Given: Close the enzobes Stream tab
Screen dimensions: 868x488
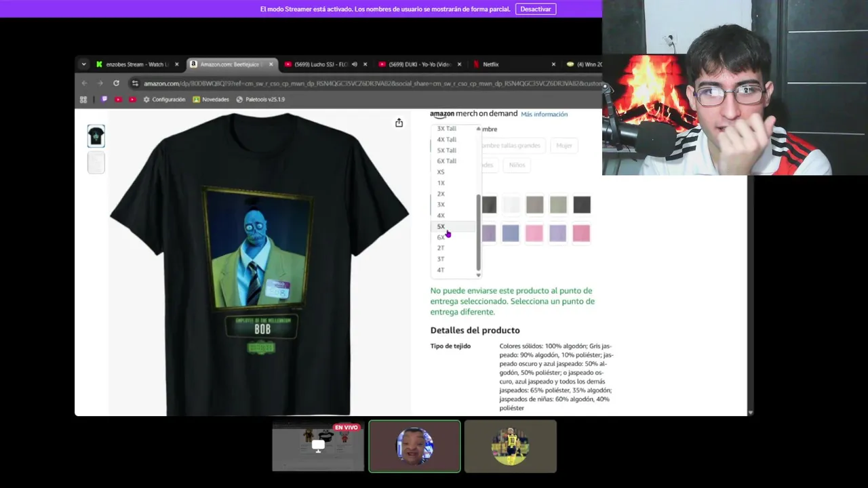Looking at the screenshot, I should point(177,64).
